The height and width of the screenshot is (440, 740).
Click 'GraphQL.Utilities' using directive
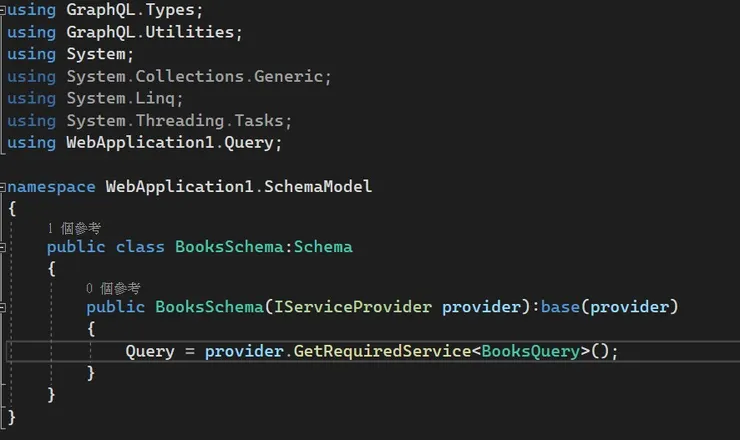click(x=150, y=32)
